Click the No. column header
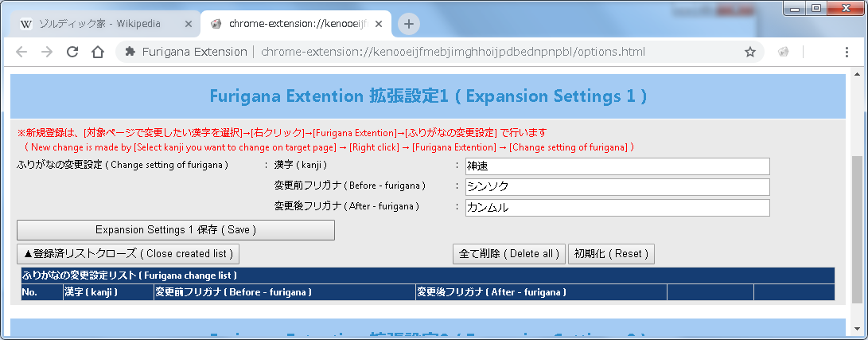Viewport: 868px width, 340px height. click(42, 292)
